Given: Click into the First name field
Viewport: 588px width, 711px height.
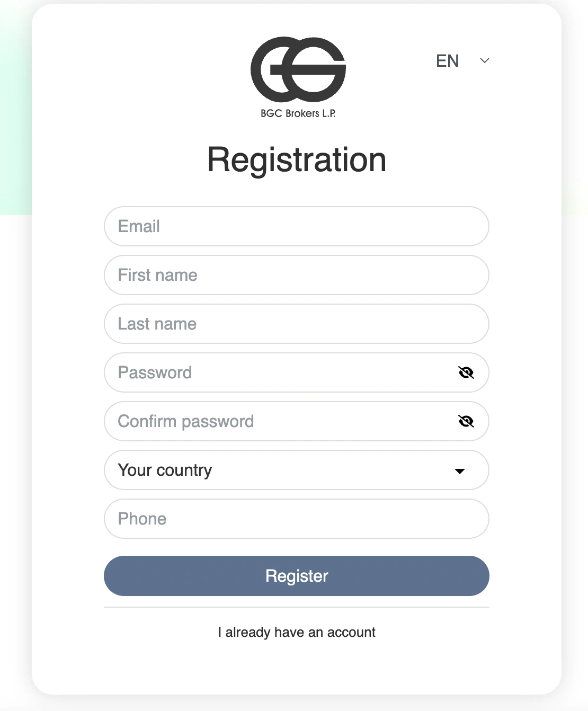Looking at the screenshot, I should coord(297,275).
